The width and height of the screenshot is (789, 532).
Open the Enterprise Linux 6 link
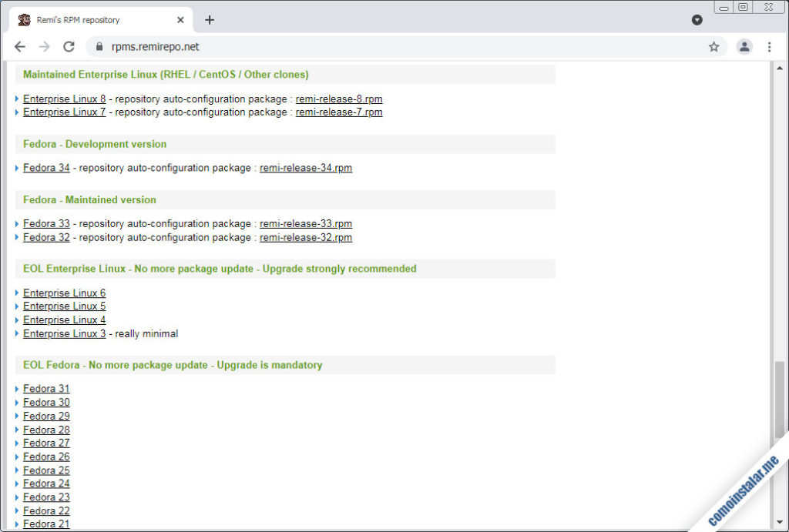pyautogui.click(x=64, y=293)
